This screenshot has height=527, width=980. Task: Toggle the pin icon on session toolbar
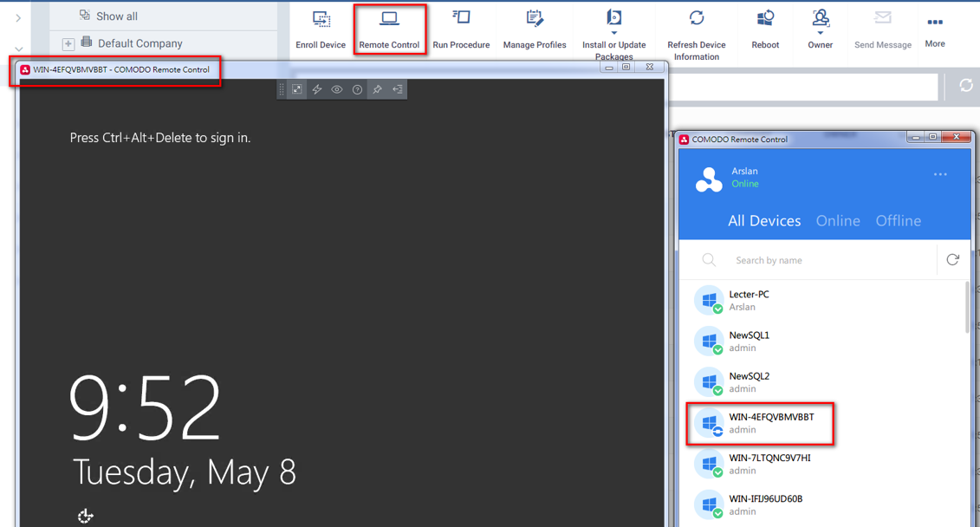click(x=378, y=89)
